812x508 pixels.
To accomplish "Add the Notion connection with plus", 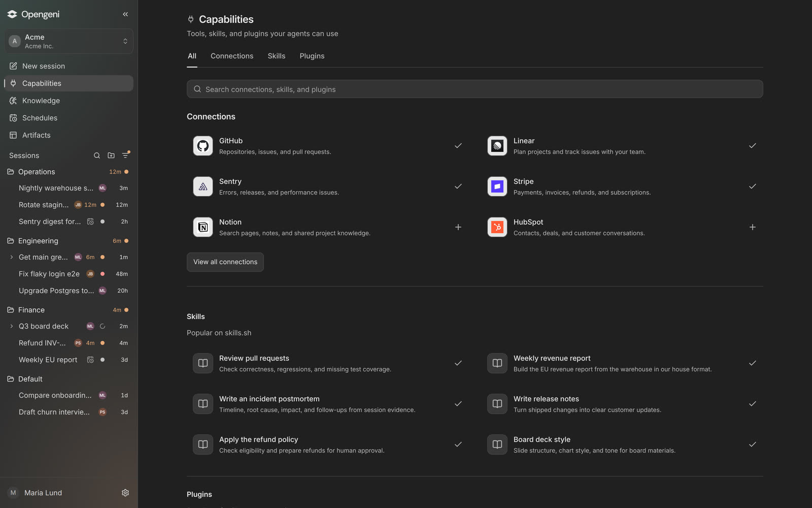I will [458, 227].
